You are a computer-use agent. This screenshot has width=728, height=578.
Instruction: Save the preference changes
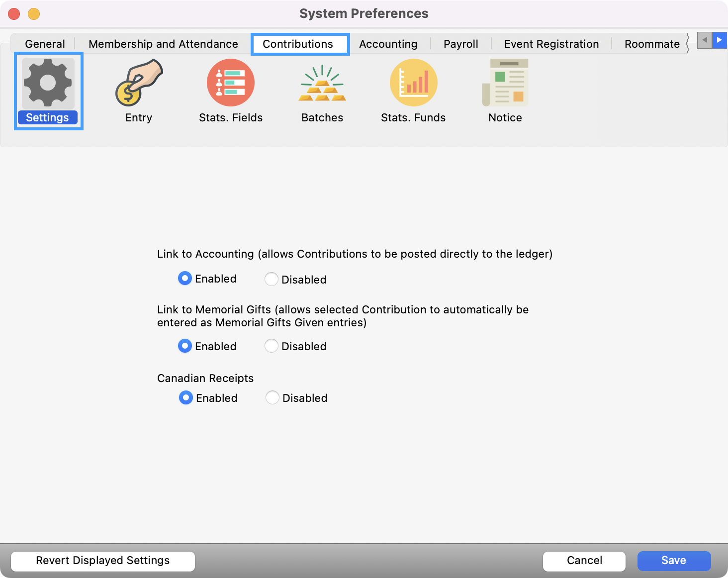click(x=674, y=561)
